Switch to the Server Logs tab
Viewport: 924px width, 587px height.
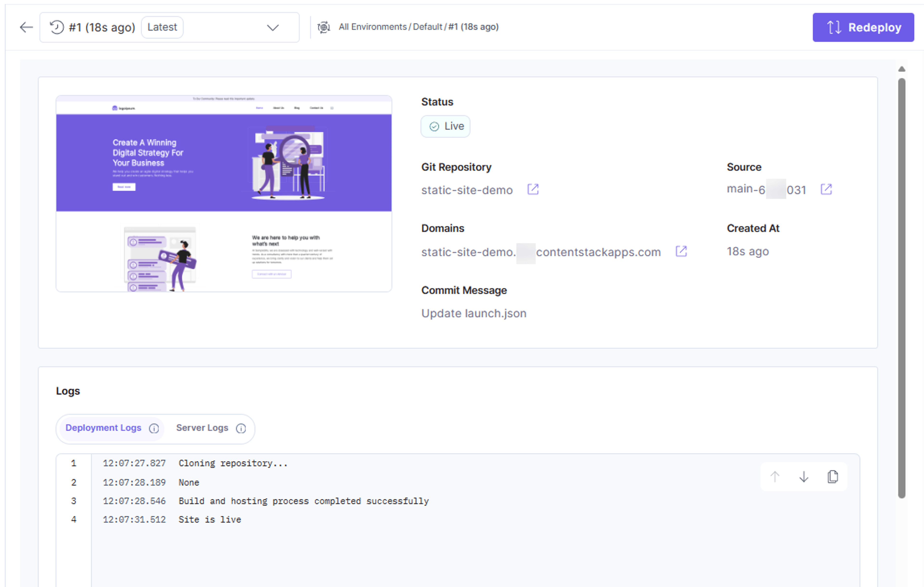pyautogui.click(x=202, y=428)
